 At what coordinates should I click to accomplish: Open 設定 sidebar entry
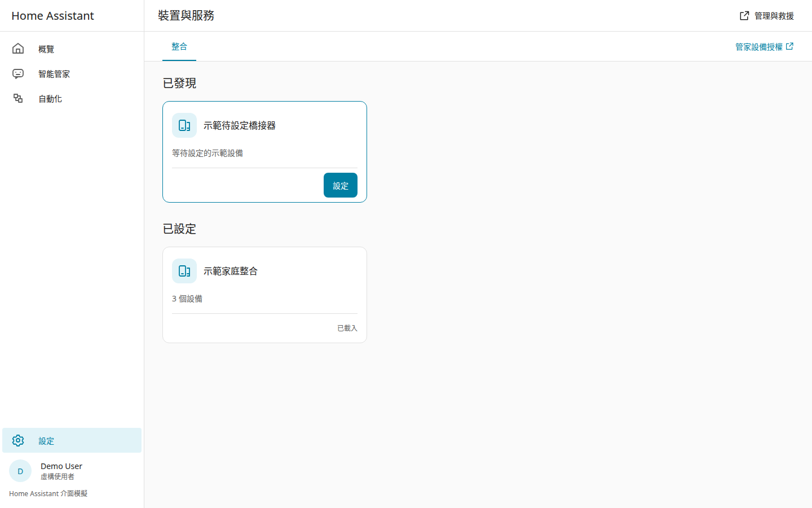(x=72, y=440)
